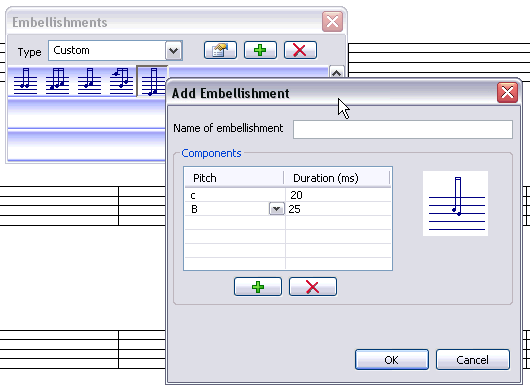
Task: Remove component with red X button
Action: [x=313, y=287]
